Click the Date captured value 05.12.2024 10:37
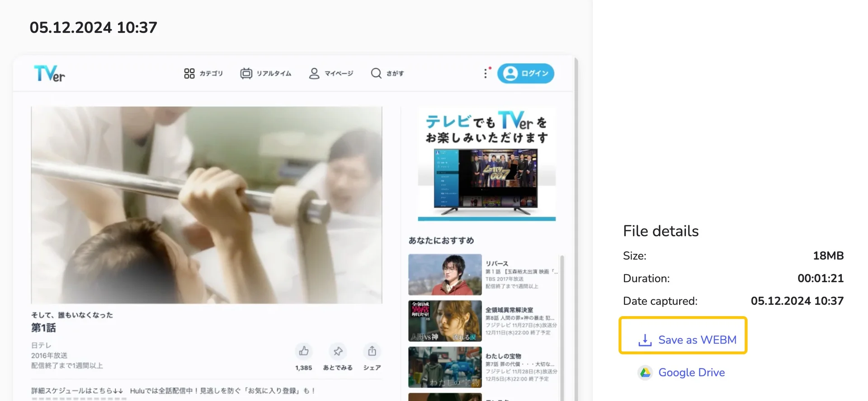The image size is (868, 401). tap(797, 301)
